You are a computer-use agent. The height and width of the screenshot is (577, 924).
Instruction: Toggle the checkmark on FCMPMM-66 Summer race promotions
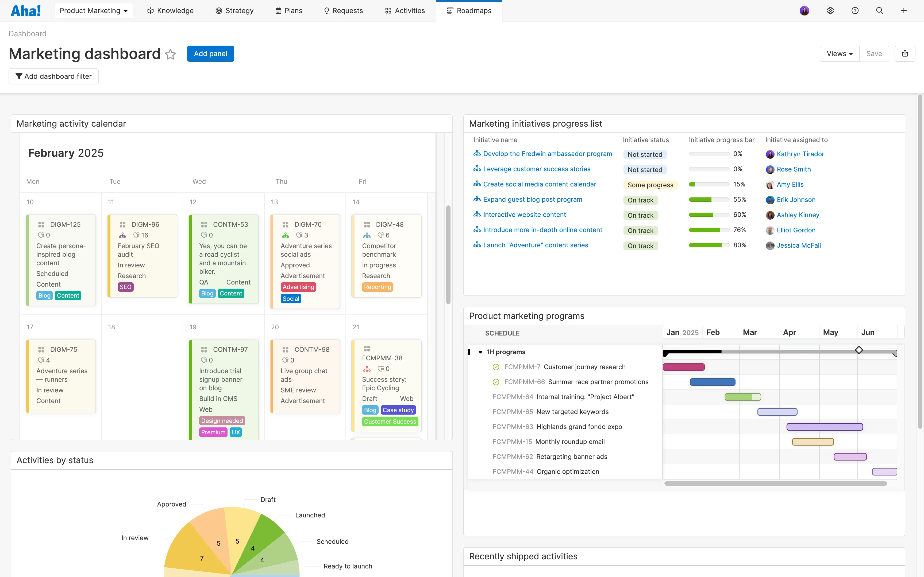[496, 382]
